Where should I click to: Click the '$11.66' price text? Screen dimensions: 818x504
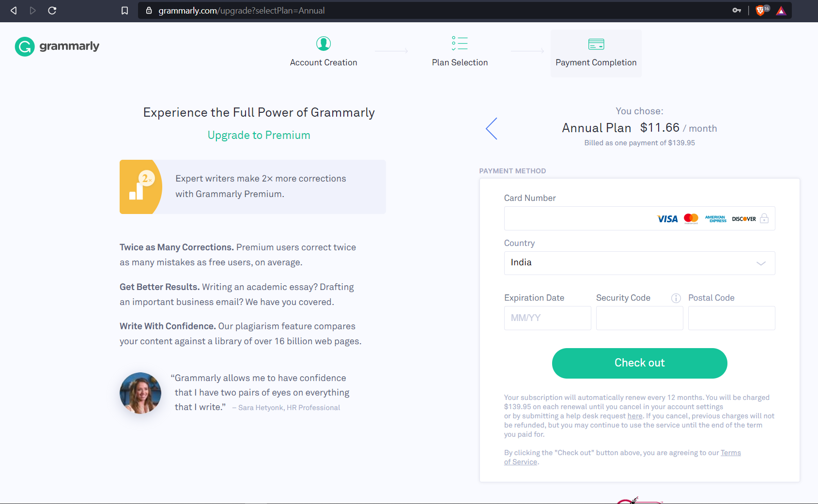(660, 127)
